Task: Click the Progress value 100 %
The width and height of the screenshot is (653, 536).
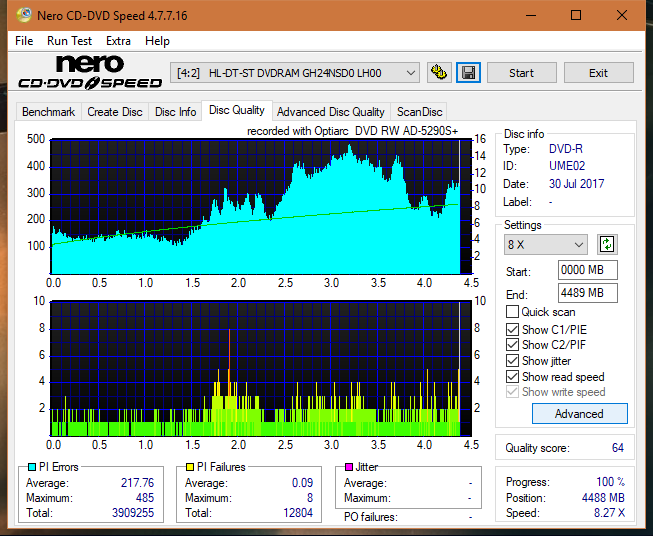Action: pos(611,482)
